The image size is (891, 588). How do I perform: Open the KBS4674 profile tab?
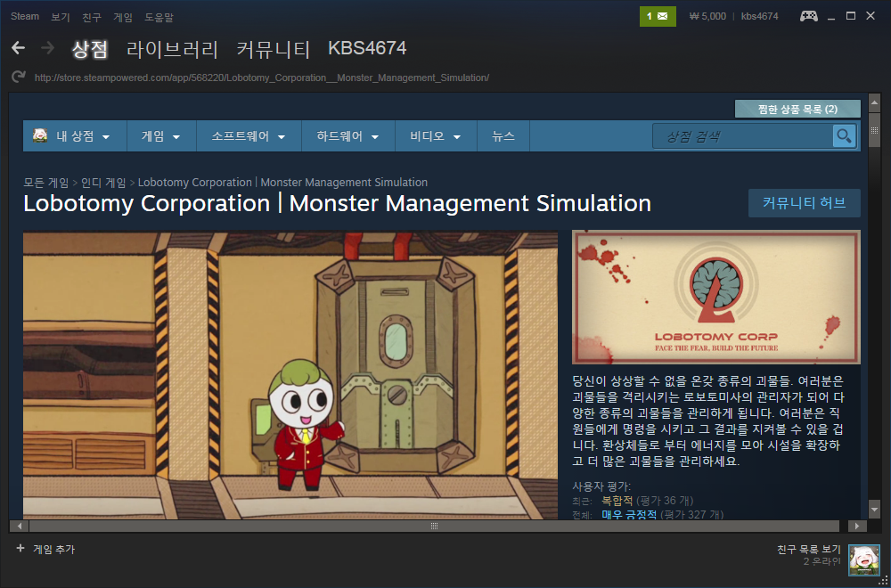[367, 48]
